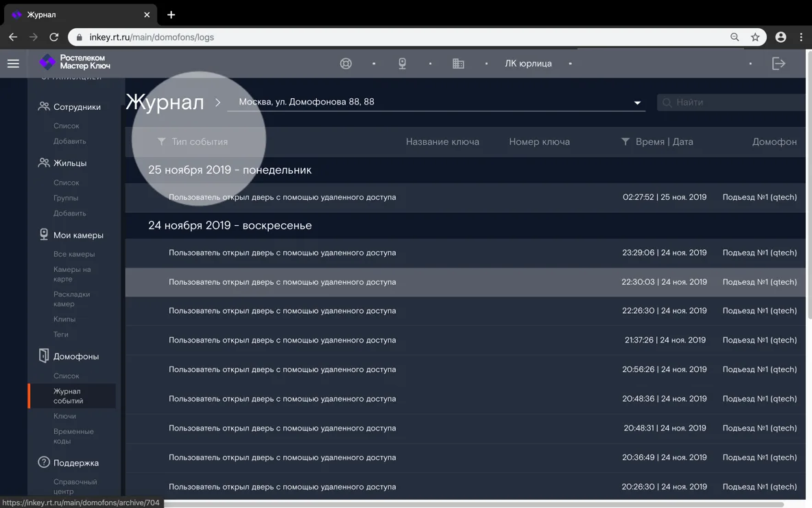This screenshot has width=812, height=508.
Task: Click the horizontal scrollbar at page bottom
Action: tap(474, 504)
